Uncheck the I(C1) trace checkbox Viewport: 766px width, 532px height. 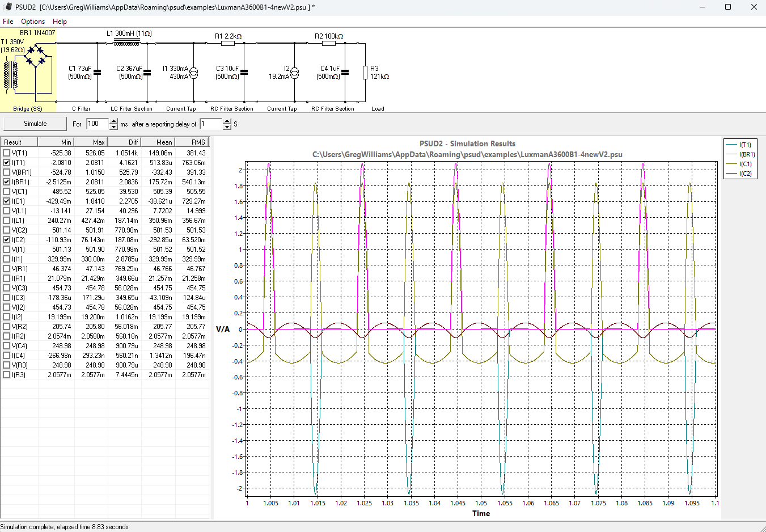coord(7,201)
